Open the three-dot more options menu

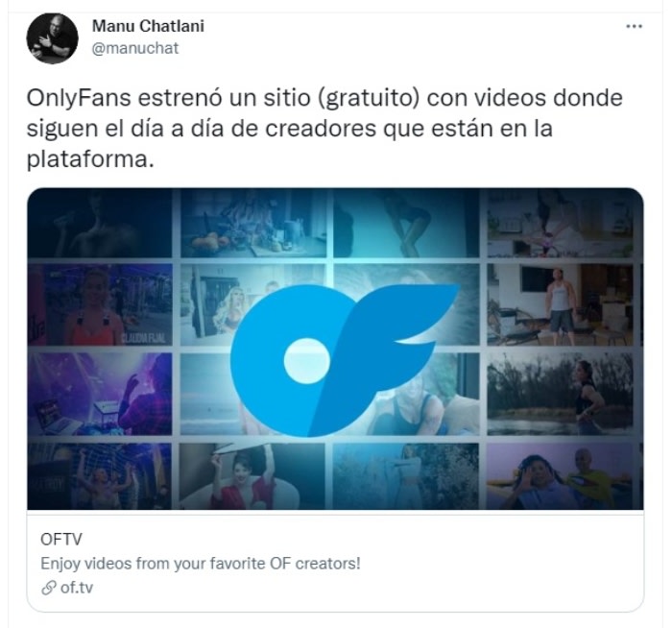click(x=634, y=26)
